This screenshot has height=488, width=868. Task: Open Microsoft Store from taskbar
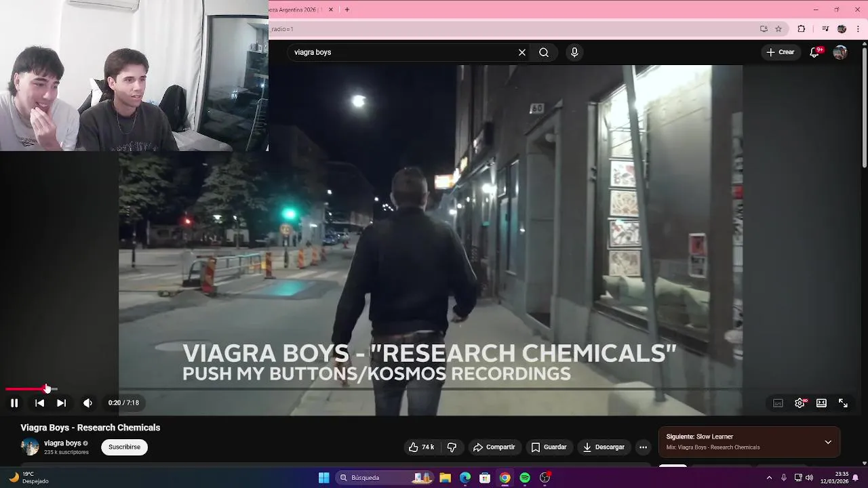485,478
